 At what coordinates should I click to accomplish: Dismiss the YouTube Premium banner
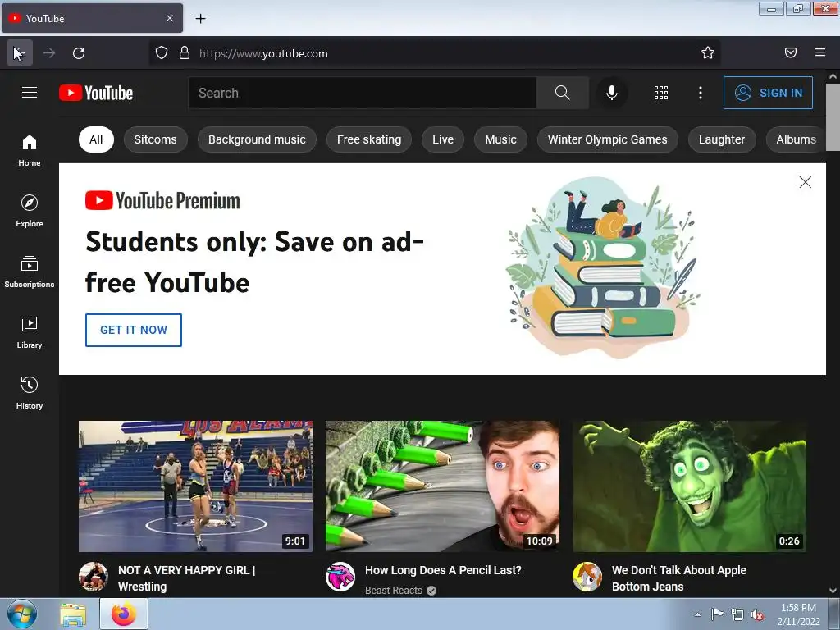[x=806, y=182]
